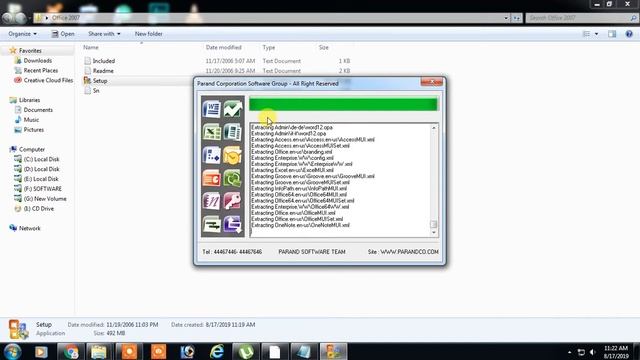
Task: Open the change view options dropdown arrow
Action: 596,34
